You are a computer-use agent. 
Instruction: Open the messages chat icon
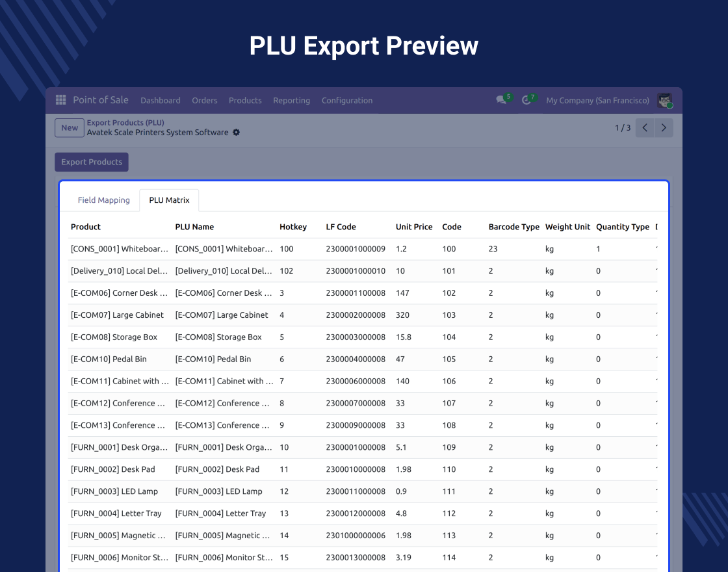(501, 100)
